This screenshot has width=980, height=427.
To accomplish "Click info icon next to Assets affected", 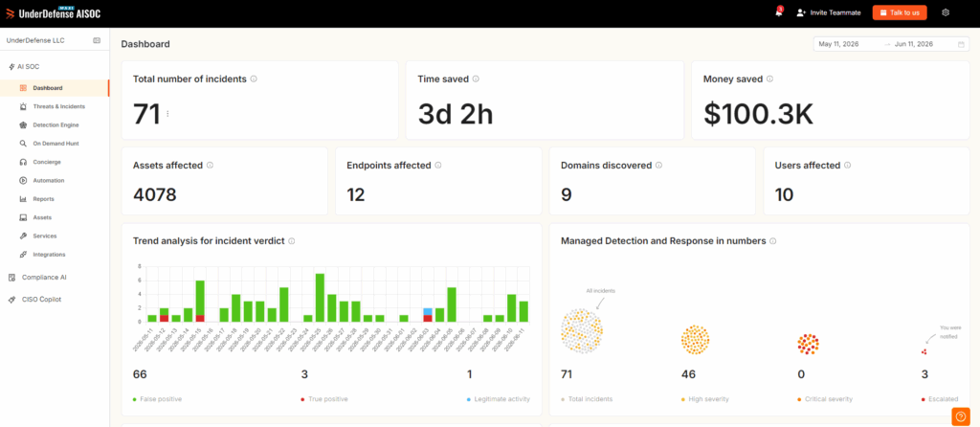I will [x=210, y=165].
